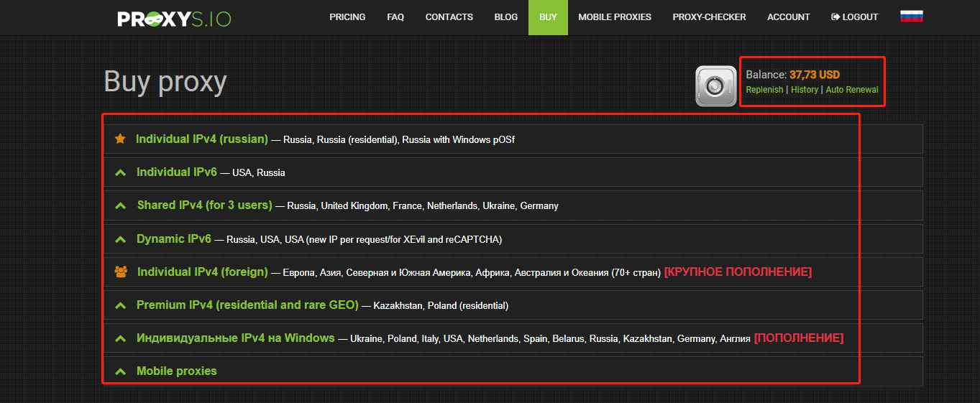Screen dimensions: 980x403
Task: Click the Proxys.io logo
Action: (174, 17)
